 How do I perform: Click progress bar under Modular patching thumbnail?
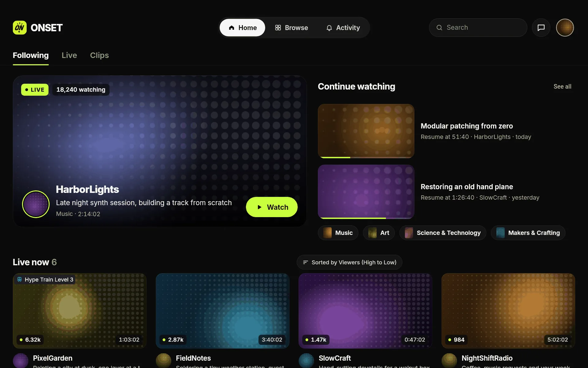pos(366,157)
